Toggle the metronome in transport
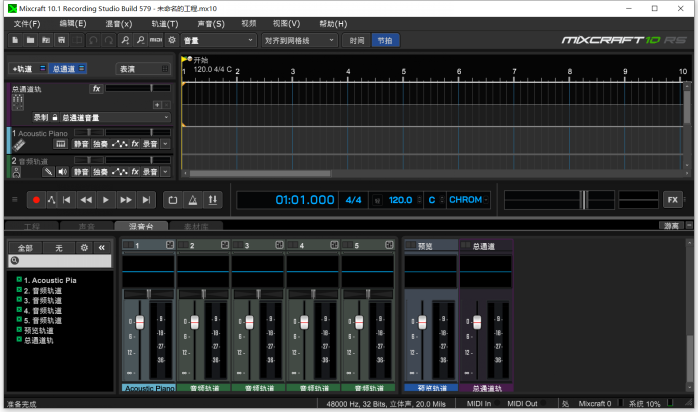 (193, 200)
